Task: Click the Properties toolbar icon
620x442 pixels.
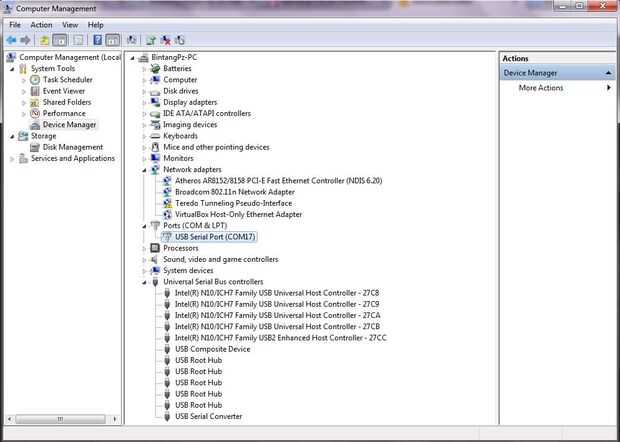Action: click(x=78, y=40)
